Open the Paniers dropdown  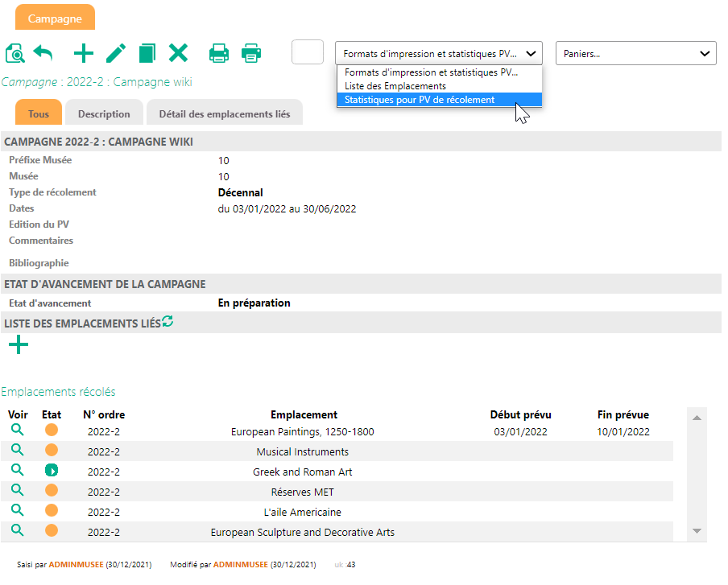click(635, 54)
